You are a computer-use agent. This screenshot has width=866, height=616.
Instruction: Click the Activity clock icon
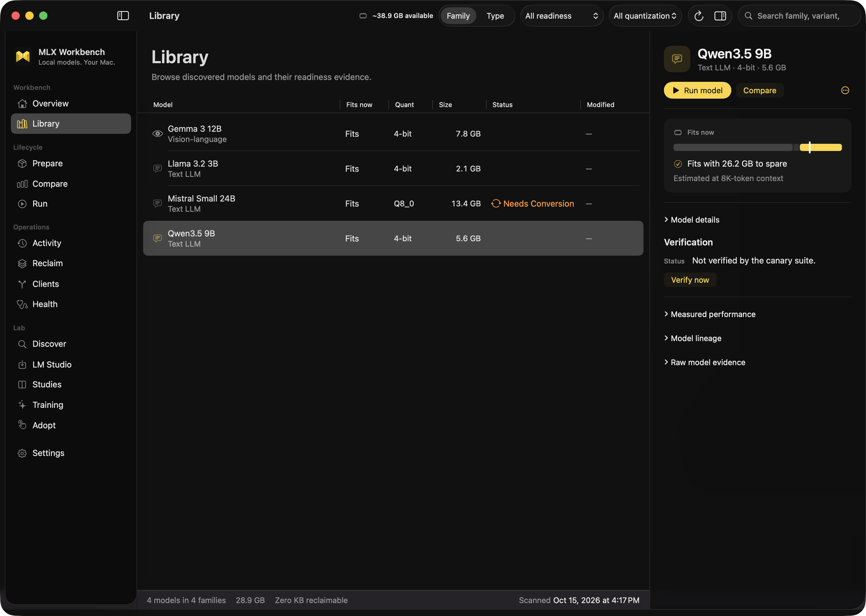tap(22, 243)
